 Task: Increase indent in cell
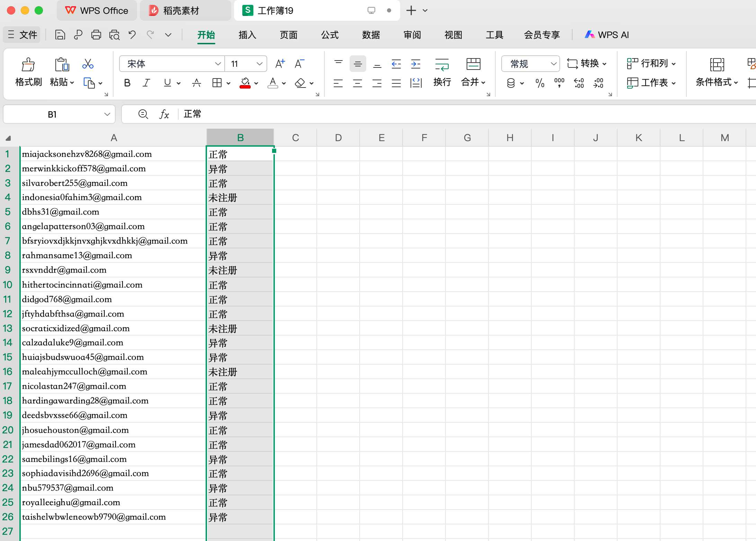pos(416,64)
